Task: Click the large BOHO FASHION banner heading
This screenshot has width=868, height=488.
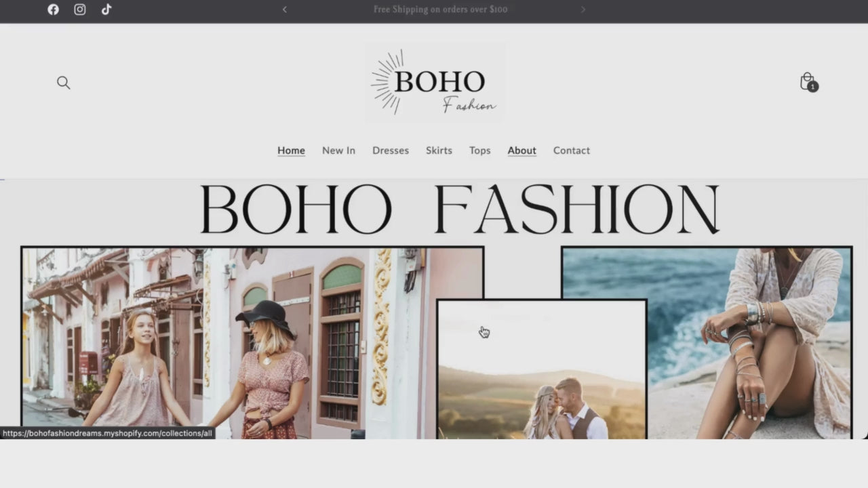Action: pos(460,209)
